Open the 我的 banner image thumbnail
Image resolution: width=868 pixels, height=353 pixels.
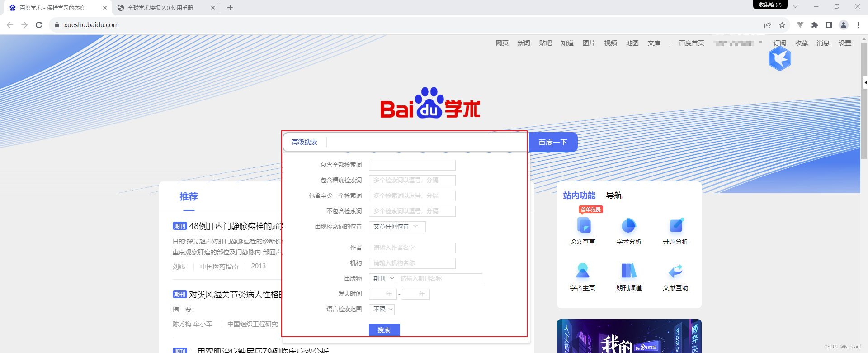[x=629, y=336]
